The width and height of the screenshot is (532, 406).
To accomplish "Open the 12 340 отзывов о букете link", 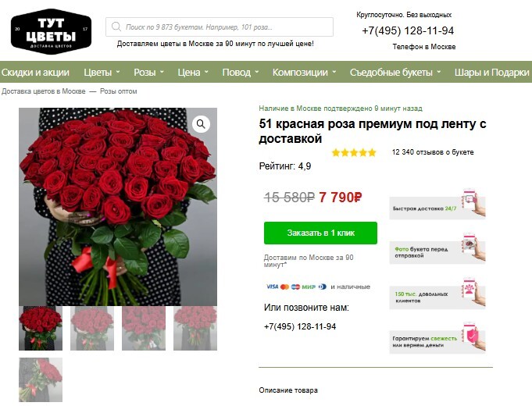I will point(433,152).
